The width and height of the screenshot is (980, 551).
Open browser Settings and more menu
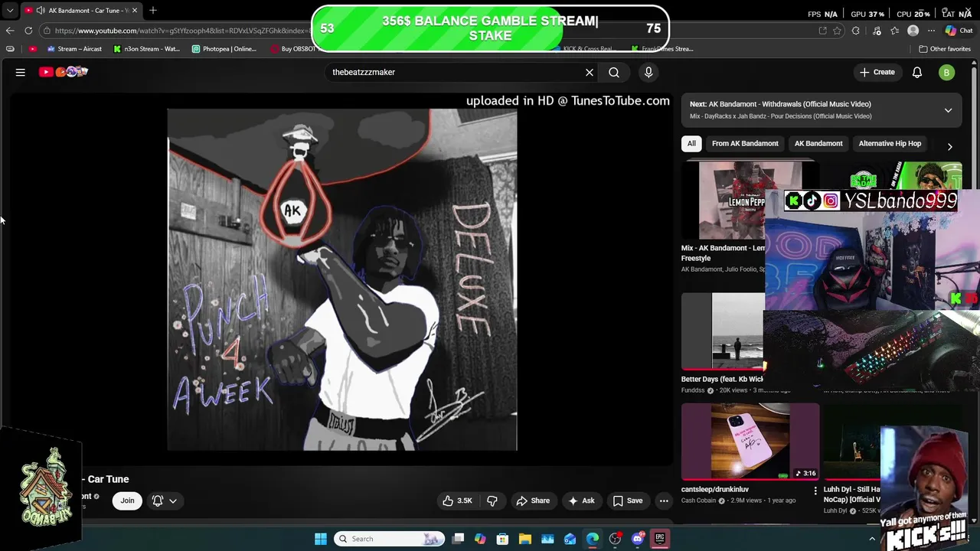(x=931, y=31)
